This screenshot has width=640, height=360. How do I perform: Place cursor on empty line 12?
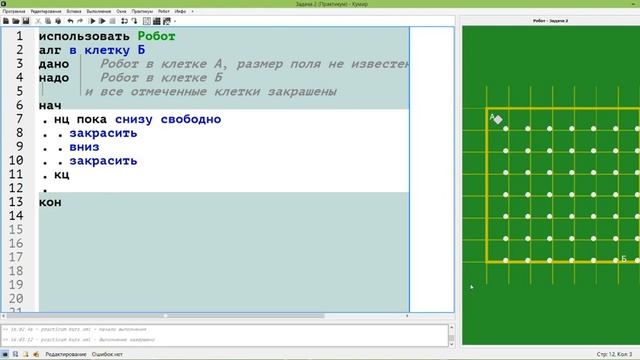[224, 189]
